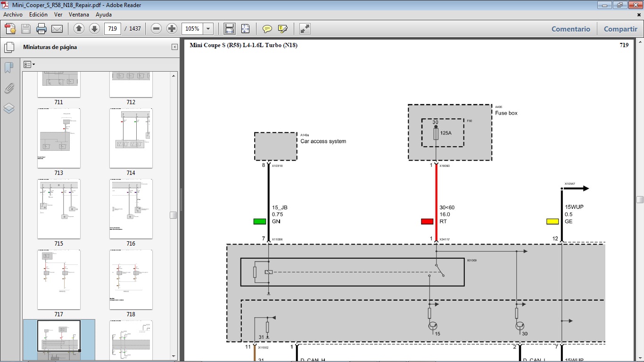Click the yellow GE wire color marker
This screenshot has width=644, height=362.
coord(553,222)
